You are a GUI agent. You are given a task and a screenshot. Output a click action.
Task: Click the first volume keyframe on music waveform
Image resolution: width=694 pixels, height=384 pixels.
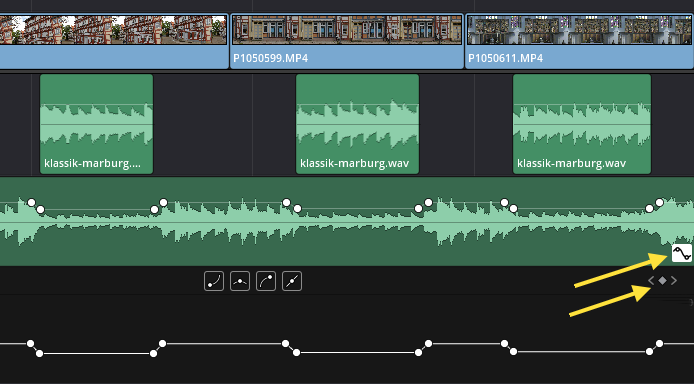tap(31, 203)
